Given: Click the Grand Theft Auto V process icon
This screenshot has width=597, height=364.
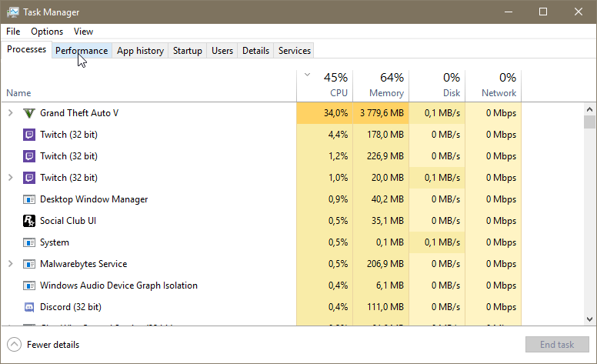Looking at the screenshot, I should (x=29, y=113).
